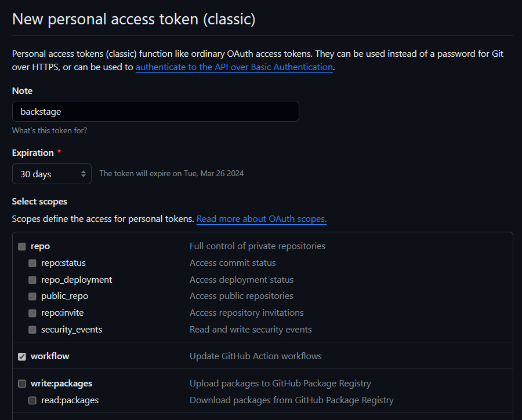The height and width of the screenshot is (420, 522).
Task: Click the workflow scope label
Action: point(50,356)
